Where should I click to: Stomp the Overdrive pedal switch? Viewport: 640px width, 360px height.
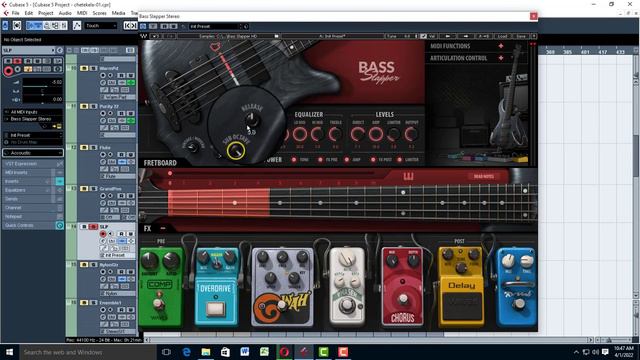click(216, 309)
